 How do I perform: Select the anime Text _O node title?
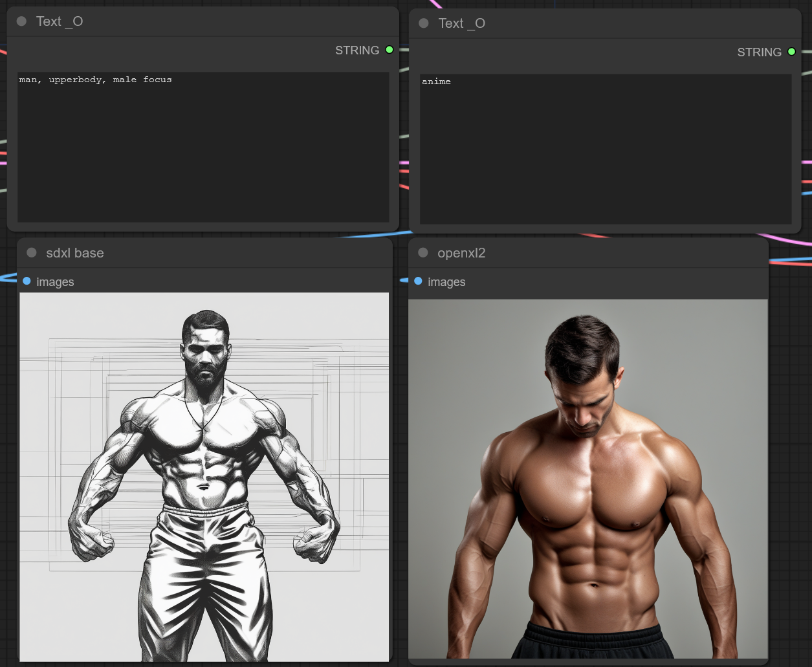pyautogui.click(x=461, y=23)
